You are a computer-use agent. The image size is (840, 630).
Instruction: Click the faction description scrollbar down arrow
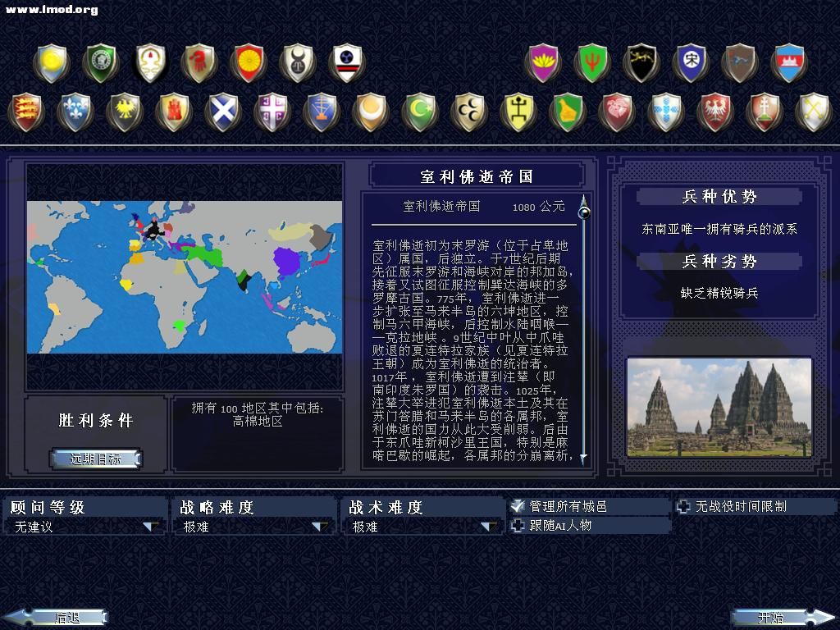click(584, 459)
